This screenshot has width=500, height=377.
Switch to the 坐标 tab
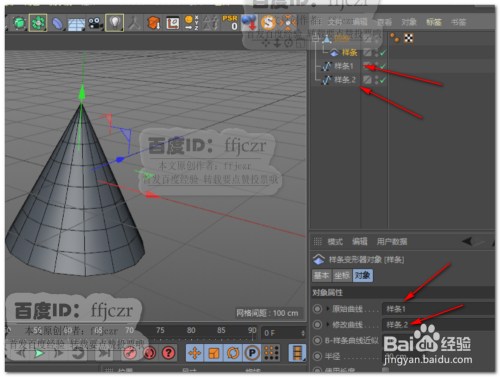click(342, 275)
